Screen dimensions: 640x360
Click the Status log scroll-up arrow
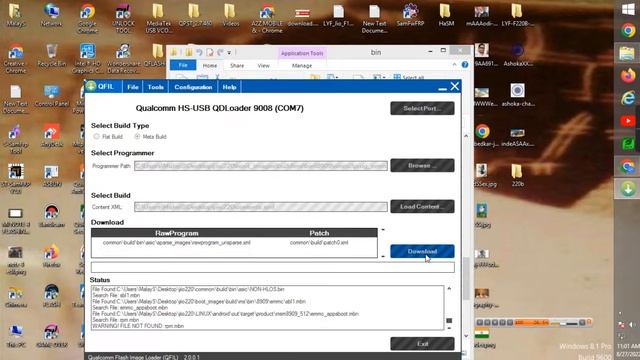click(x=449, y=289)
